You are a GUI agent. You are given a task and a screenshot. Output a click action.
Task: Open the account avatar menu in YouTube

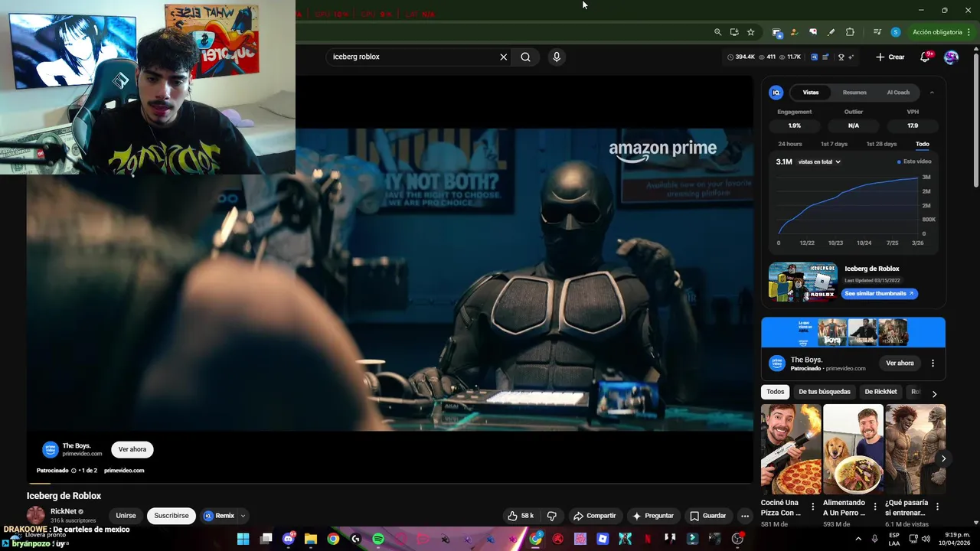(x=951, y=57)
